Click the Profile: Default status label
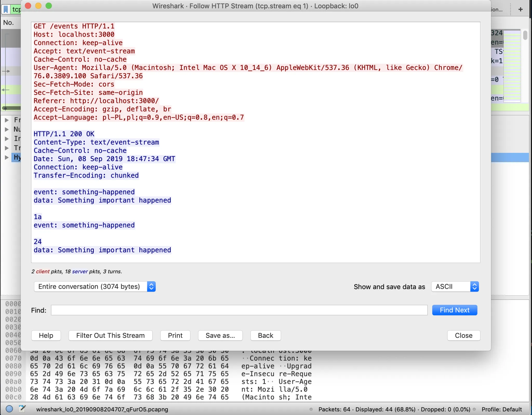The height and width of the screenshot is (415, 532). point(501,409)
